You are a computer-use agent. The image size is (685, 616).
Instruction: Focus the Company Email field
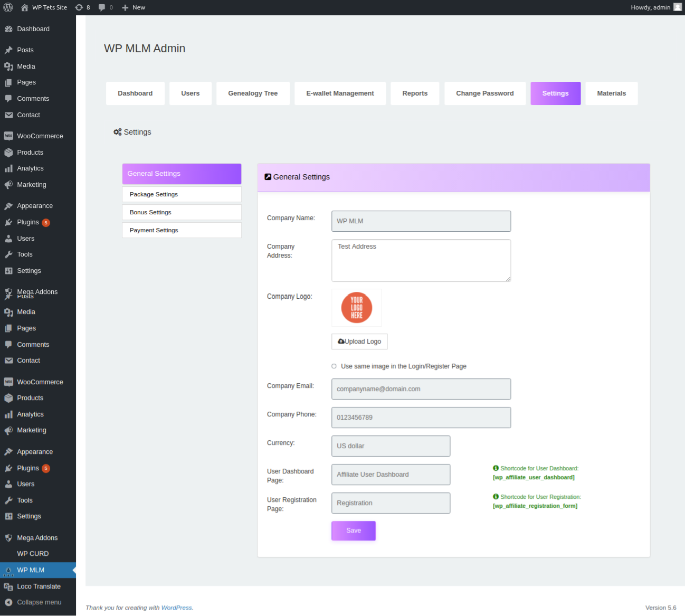click(421, 389)
